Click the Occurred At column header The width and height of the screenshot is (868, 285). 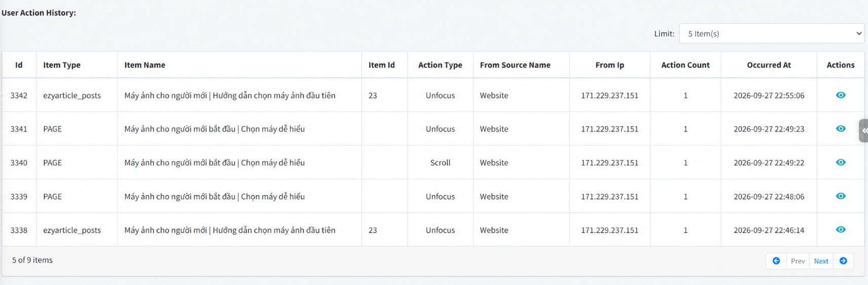769,65
